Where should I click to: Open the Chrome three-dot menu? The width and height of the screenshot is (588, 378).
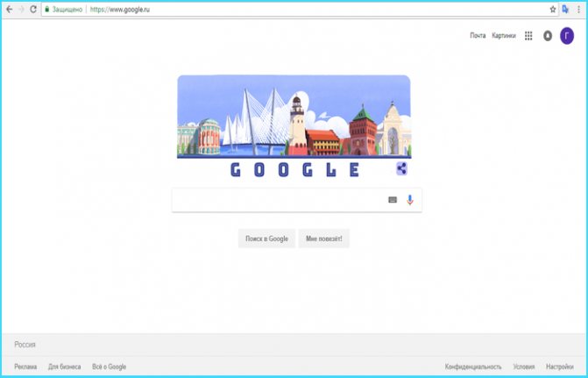tap(578, 10)
